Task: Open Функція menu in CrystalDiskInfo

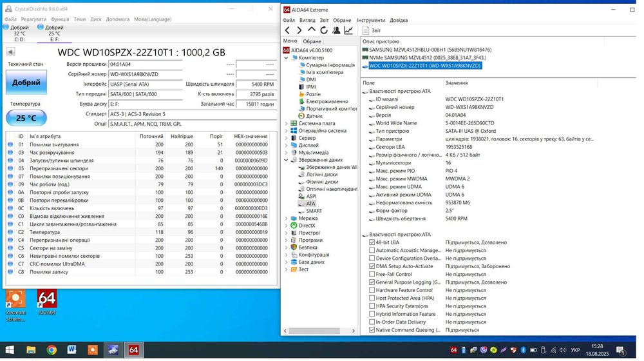Action: pyautogui.click(x=60, y=19)
